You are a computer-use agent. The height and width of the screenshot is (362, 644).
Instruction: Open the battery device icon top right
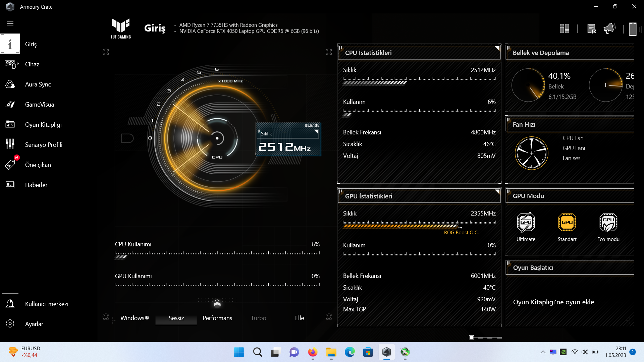point(633,29)
